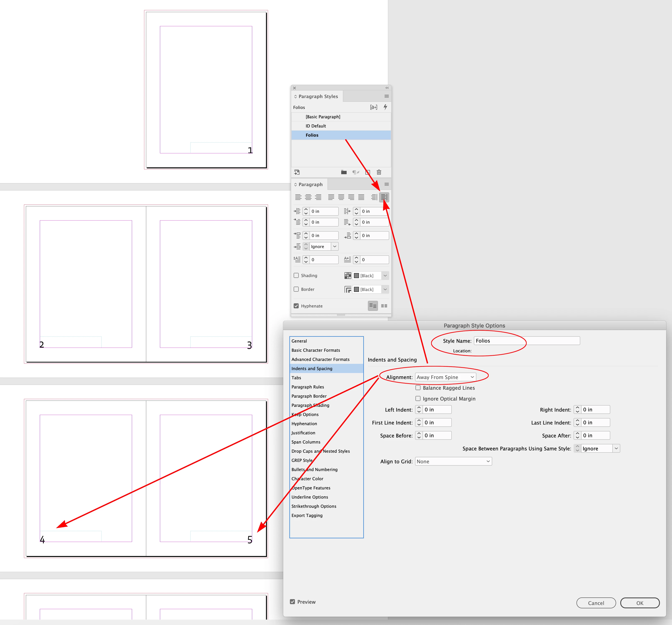
Task: Open the Align to Grid dropdown
Action: 453,461
